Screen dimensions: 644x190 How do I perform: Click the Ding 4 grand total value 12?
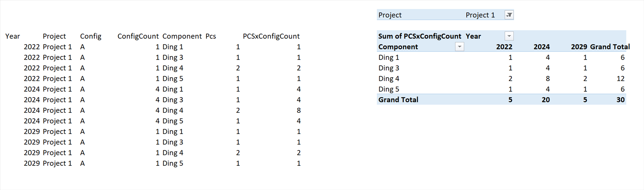[x=620, y=79]
